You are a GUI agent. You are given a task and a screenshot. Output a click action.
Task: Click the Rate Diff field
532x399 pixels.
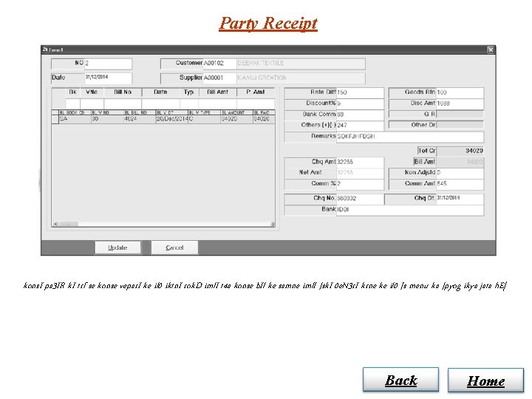pos(360,92)
